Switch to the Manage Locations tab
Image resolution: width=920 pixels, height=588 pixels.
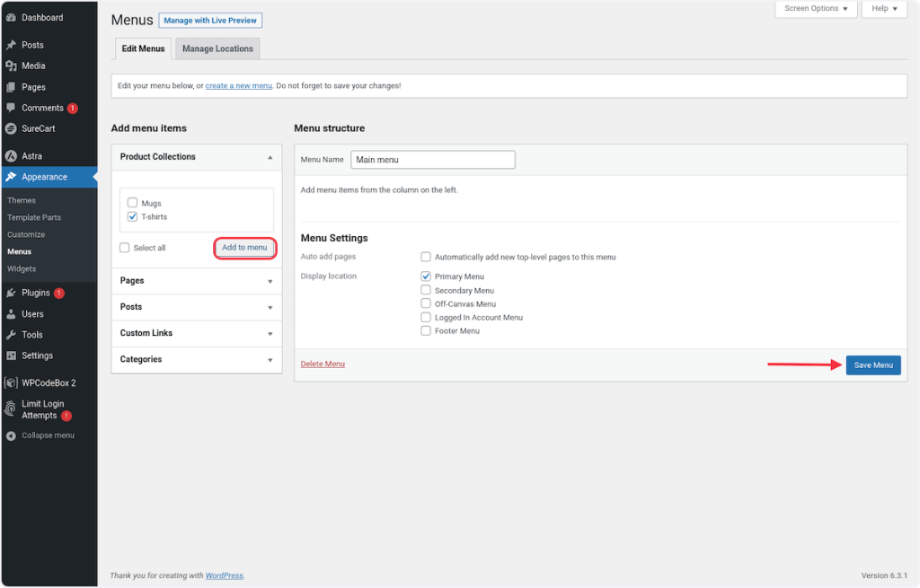(217, 48)
